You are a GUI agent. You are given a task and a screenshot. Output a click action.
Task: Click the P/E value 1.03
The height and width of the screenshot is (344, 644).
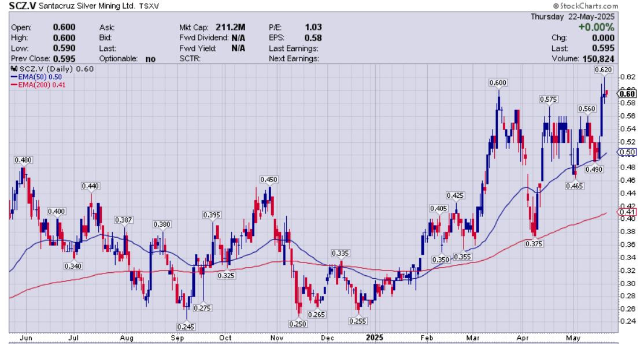click(x=313, y=27)
